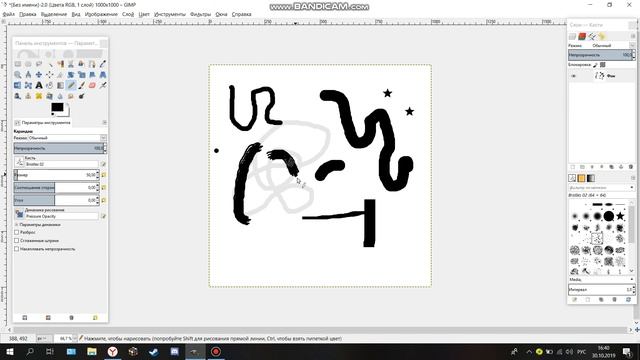Select the Eraser tool
Viewport: 640px width, 360px height.
point(92,85)
